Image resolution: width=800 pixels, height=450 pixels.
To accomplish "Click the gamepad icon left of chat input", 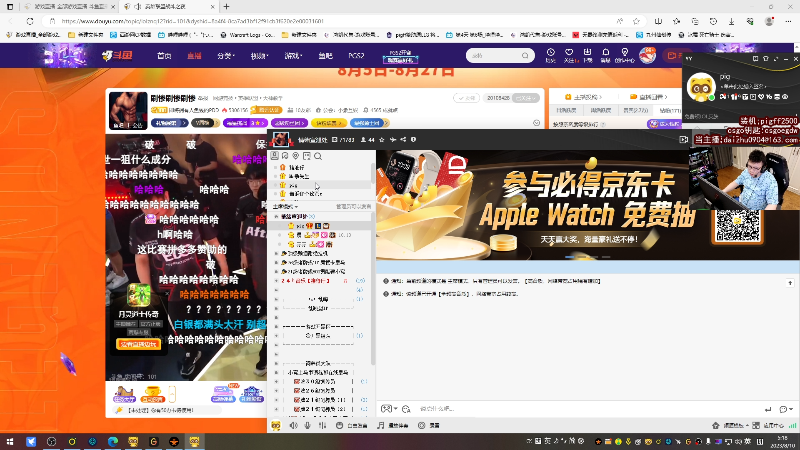I will [386, 409].
